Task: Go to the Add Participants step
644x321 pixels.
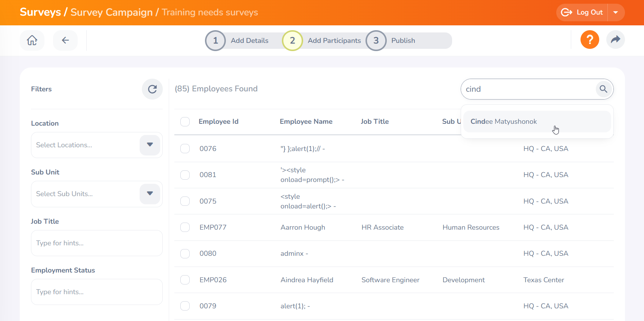Action: tap(334, 41)
